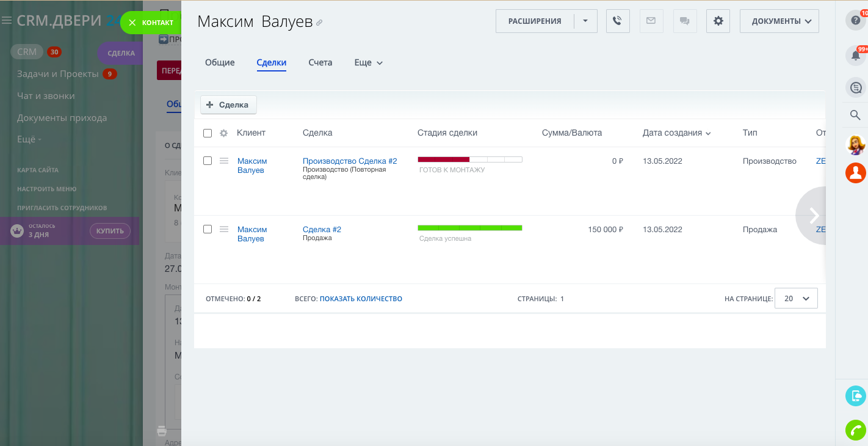Click the Сделка add button
Viewport: 868px width, 446px height.
228,104
